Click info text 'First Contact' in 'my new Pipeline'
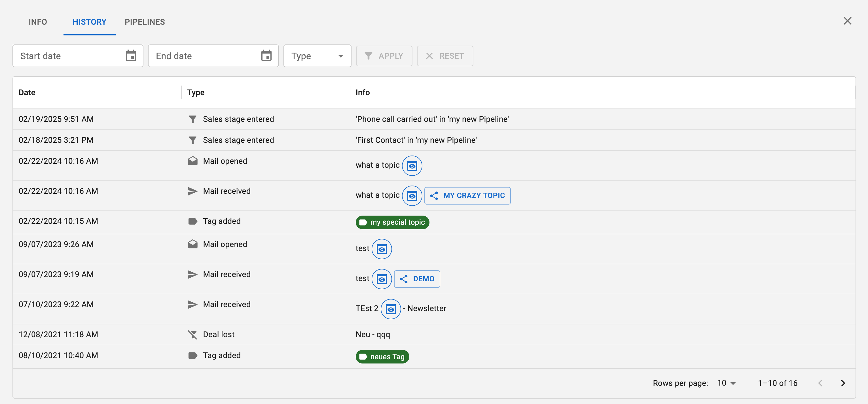The height and width of the screenshot is (404, 868). pos(416,140)
